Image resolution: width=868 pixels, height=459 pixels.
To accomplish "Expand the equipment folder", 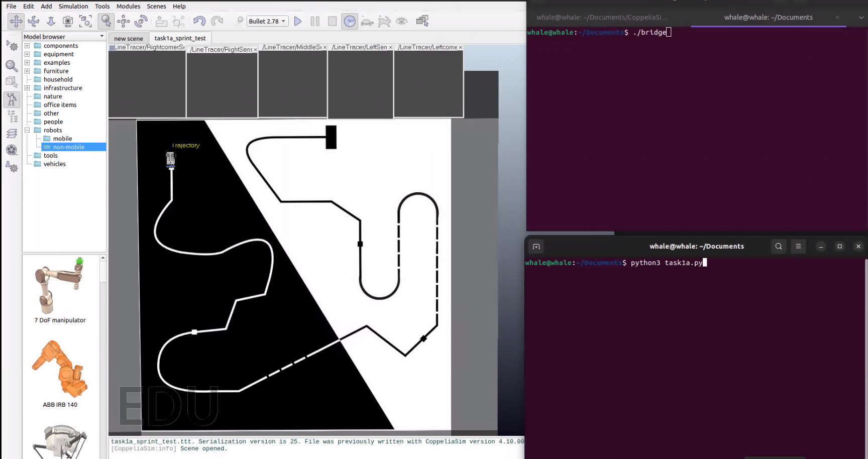I will pyautogui.click(x=27, y=54).
